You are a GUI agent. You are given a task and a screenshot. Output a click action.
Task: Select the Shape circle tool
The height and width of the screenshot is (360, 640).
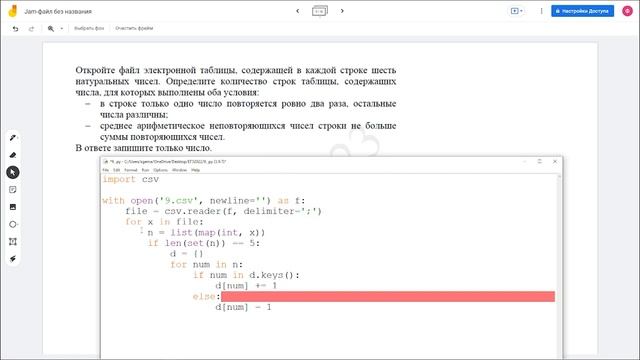pyautogui.click(x=13, y=224)
